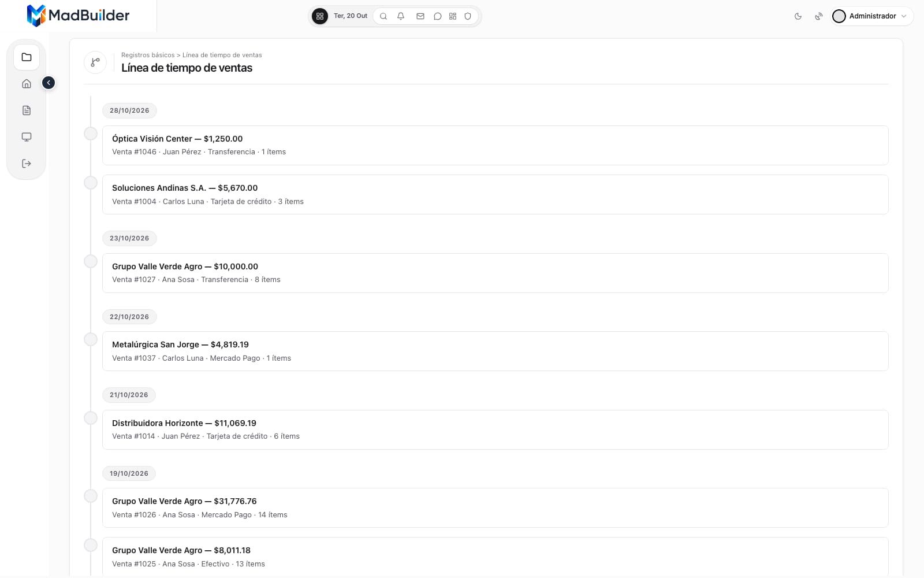This screenshot has height=578, width=924.
Task: Open the dark grid apps button
Action: (x=320, y=16)
